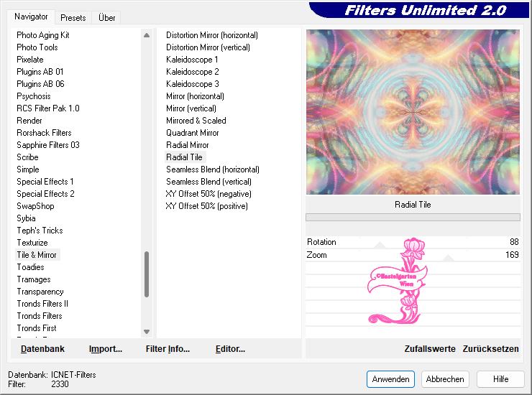This screenshot has height=395, width=532.
Task: Choose the Texturize category
Action: [32, 243]
